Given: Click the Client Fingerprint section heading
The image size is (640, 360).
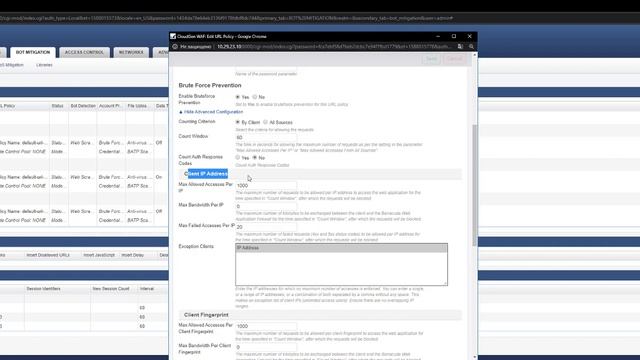Looking at the screenshot, I should [206, 315].
